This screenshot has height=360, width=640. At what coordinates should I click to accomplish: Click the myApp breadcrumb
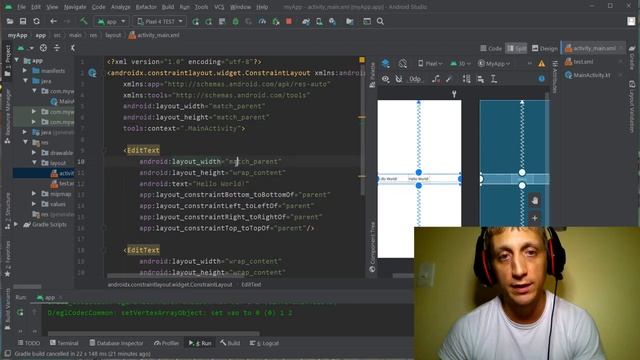(x=18, y=35)
